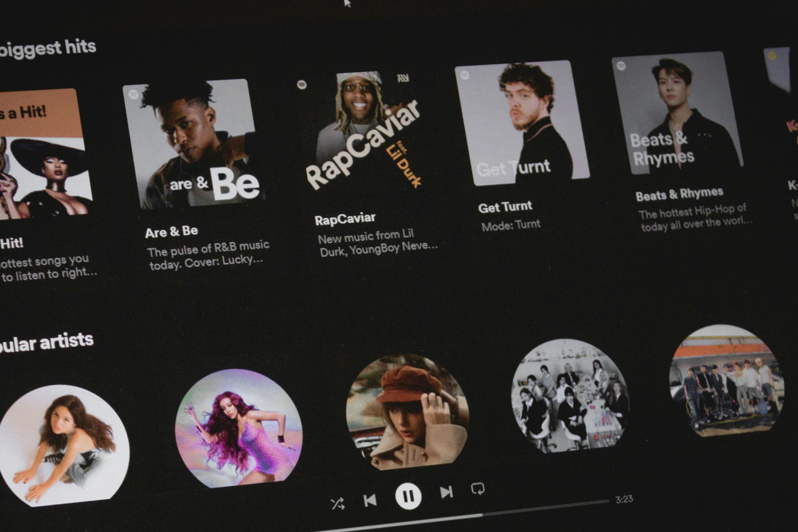Skip to previous track
Screen dimensions: 798x532
point(370,500)
